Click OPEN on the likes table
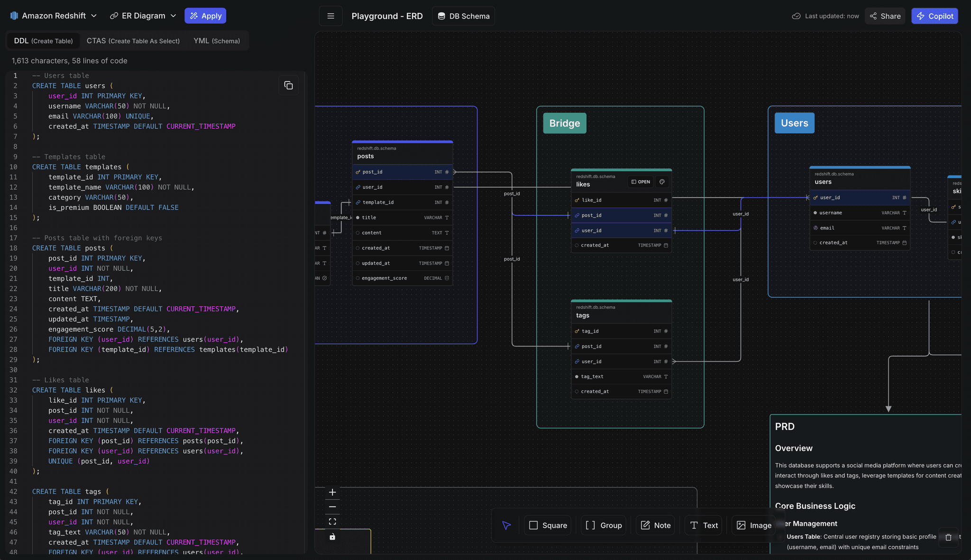This screenshot has width=971, height=560. click(640, 182)
